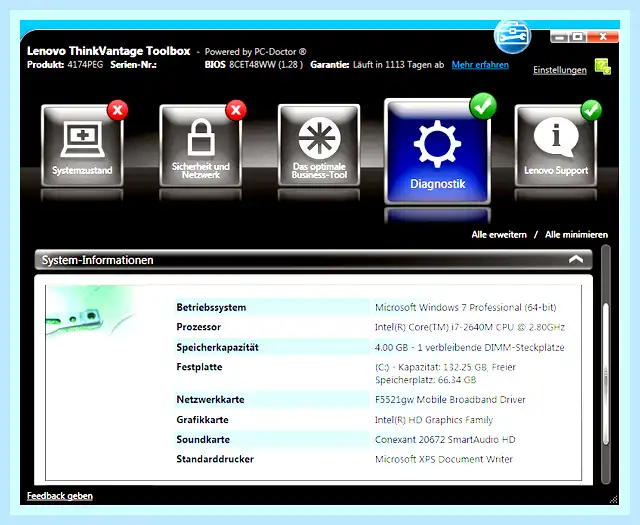The height and width of the screenshot is (525, 640).
Task: Select the Prozessor label
Action: pyautogui.click(x=198, y=327)
